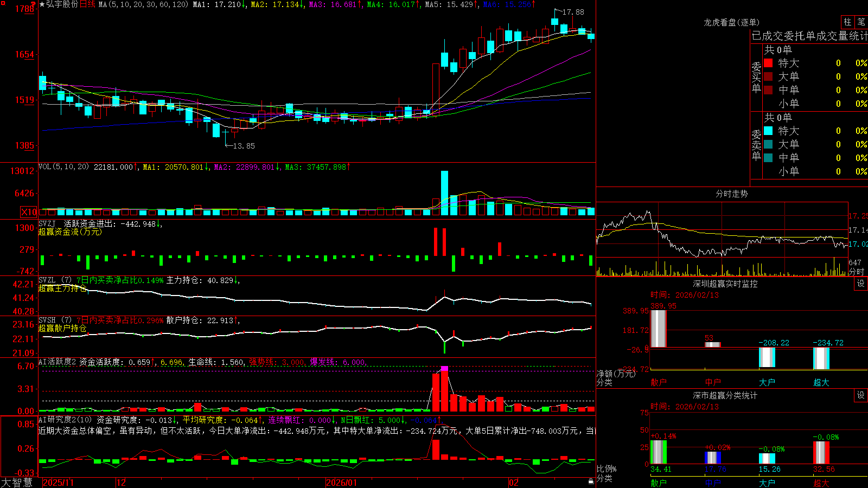The image size is (868, 488).
Task: Click the -234.72 超大 bar
Action: [821, 358]
